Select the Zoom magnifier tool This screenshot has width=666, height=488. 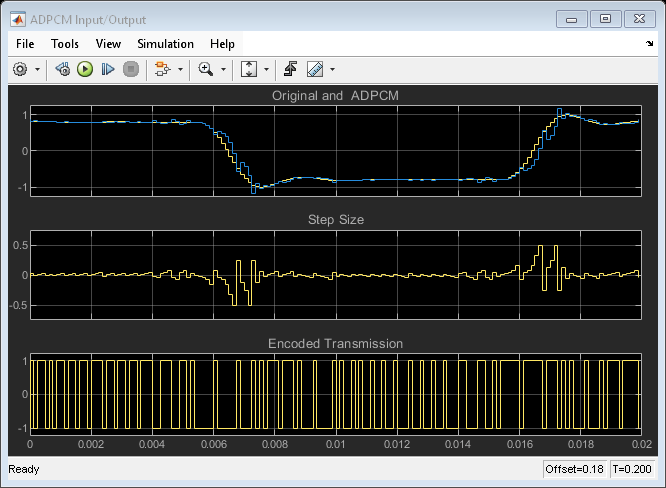point(206,69)
